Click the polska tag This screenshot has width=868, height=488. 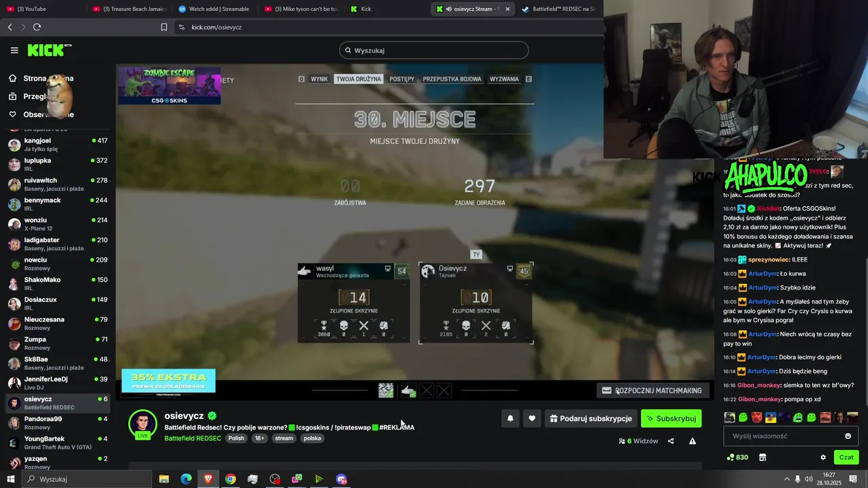313,439
